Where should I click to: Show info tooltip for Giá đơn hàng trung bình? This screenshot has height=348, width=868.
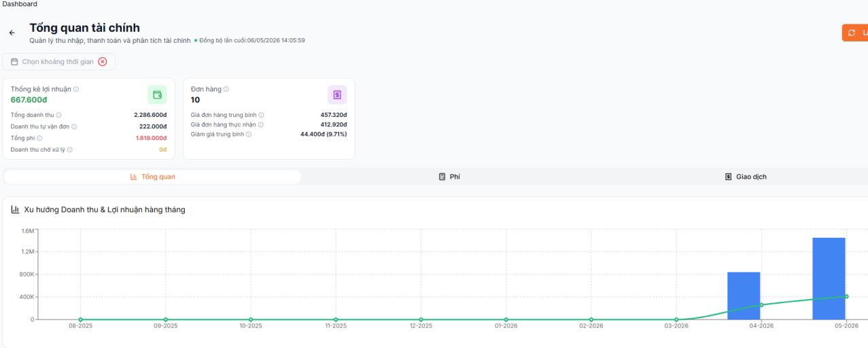(x=262, y=115)
